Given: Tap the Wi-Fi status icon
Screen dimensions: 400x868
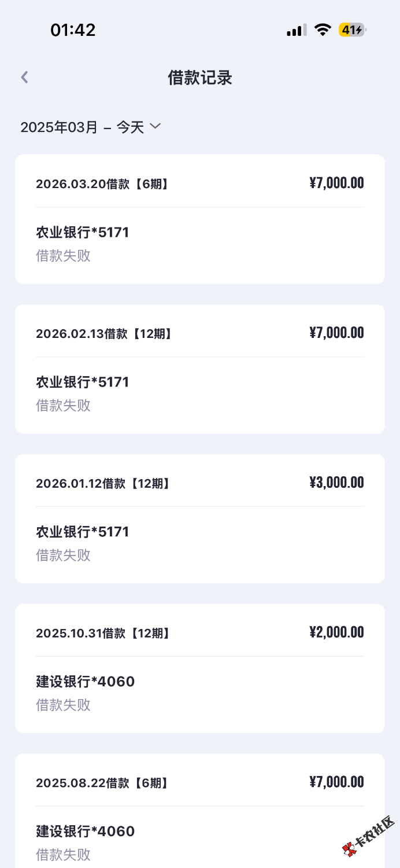Looking at the screenshot, I should [x=323, y=30].
